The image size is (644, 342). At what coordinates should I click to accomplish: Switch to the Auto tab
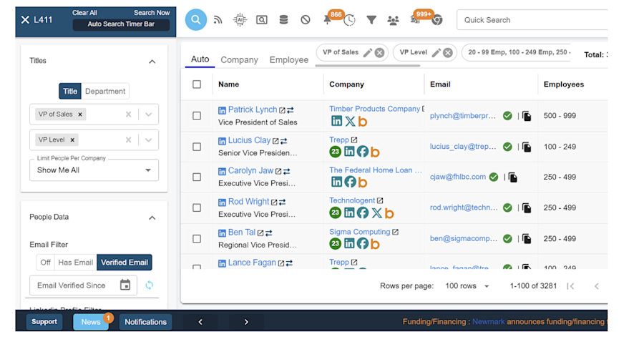[200, 59]
